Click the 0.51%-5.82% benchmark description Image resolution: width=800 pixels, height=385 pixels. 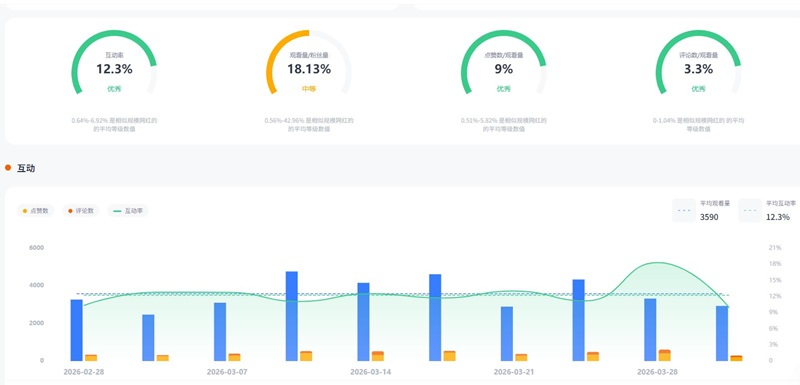point(504,125)
